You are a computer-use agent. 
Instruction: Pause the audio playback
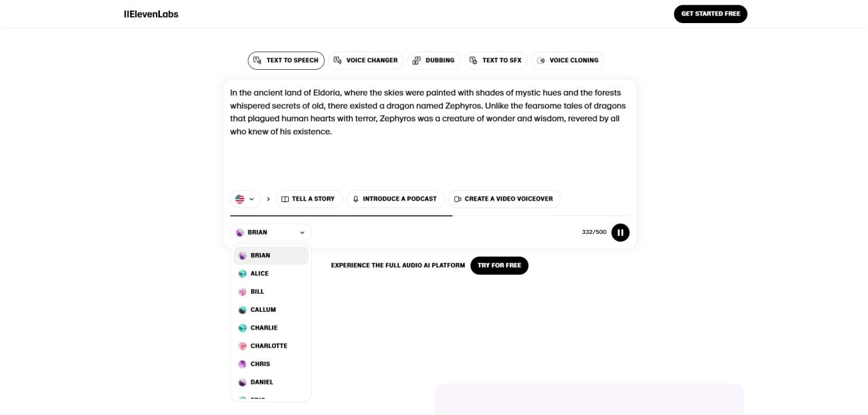click(620, 233)
